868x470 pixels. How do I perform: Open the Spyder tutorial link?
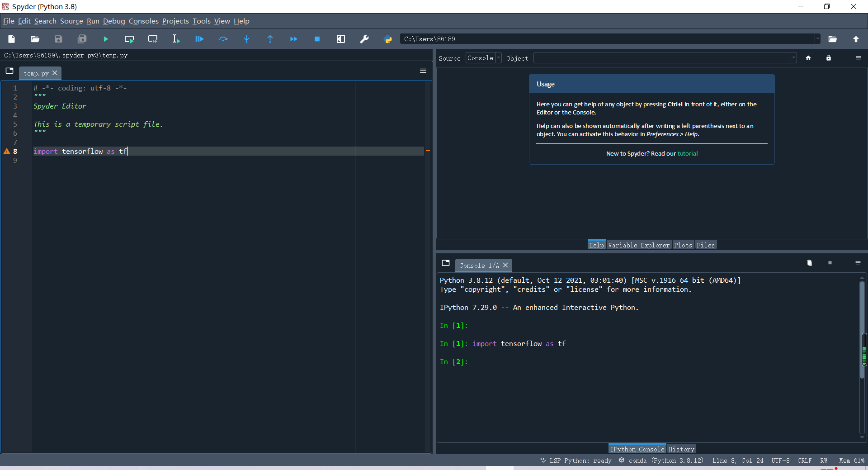point(688,154)
